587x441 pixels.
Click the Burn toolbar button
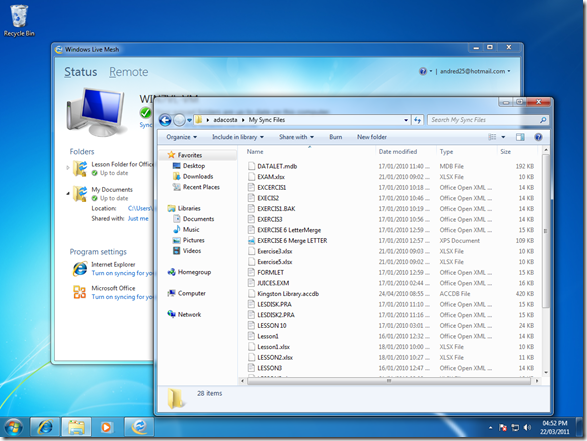(x=335, y=137)
